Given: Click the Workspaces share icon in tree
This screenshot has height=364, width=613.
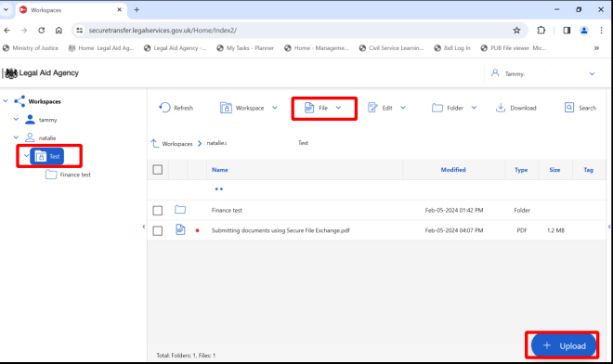Looking at the screenshot, I should (20, 101).
